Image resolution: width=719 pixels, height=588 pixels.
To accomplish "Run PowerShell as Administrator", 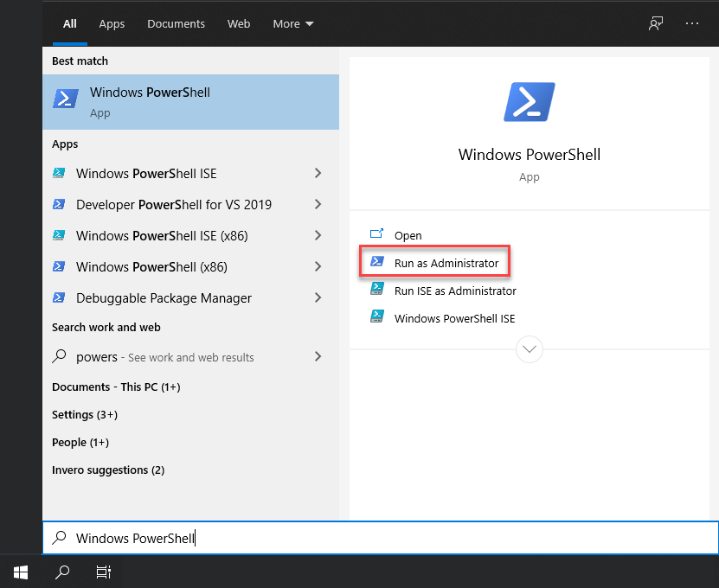I will 434,262.
